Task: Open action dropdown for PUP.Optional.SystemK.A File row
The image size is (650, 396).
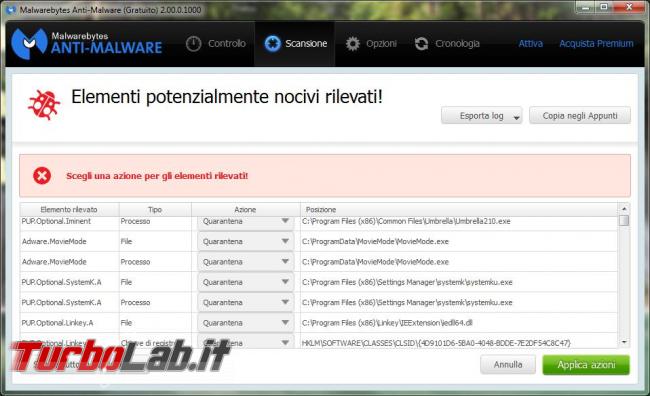Action: click(x=245, y=282)
